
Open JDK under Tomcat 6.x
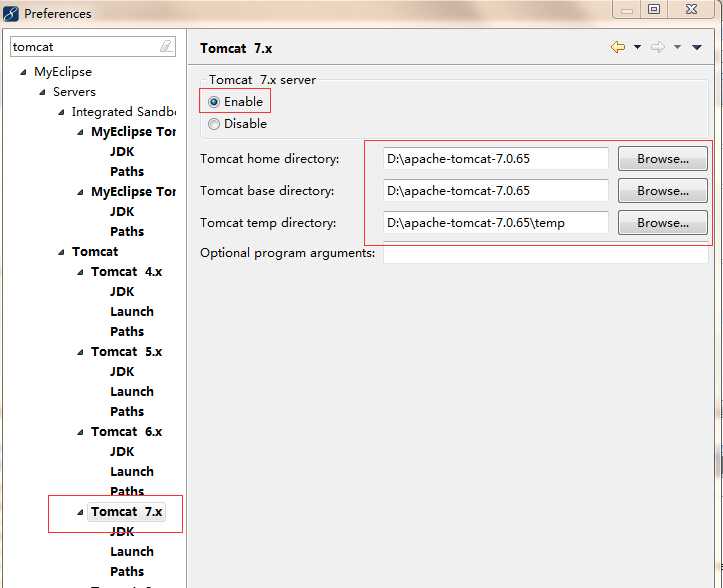coord(122,452)
